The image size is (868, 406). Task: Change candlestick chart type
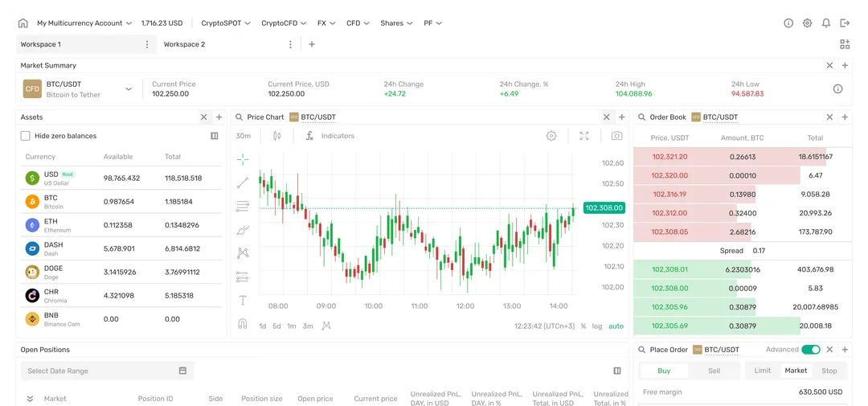(x=277, y=136)
